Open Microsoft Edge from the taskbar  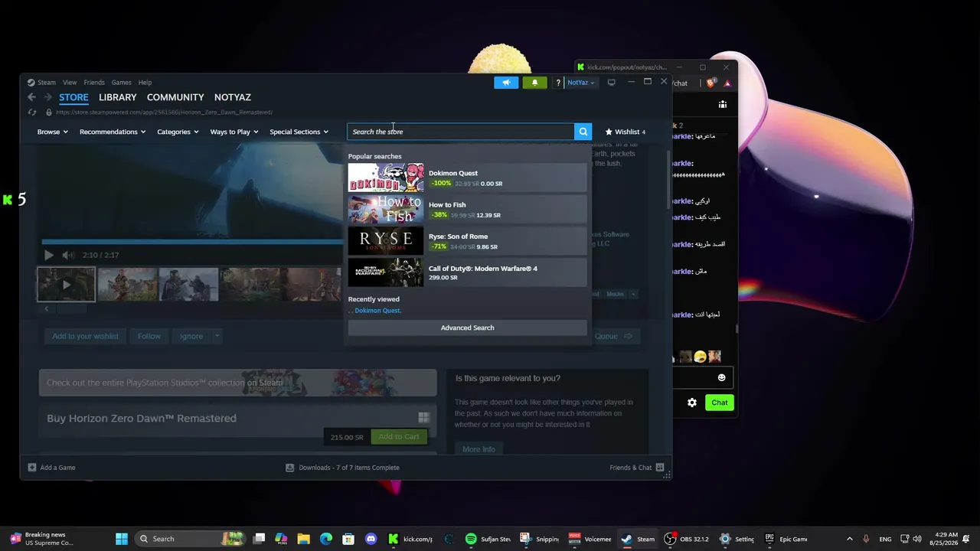tap(326, 539)
